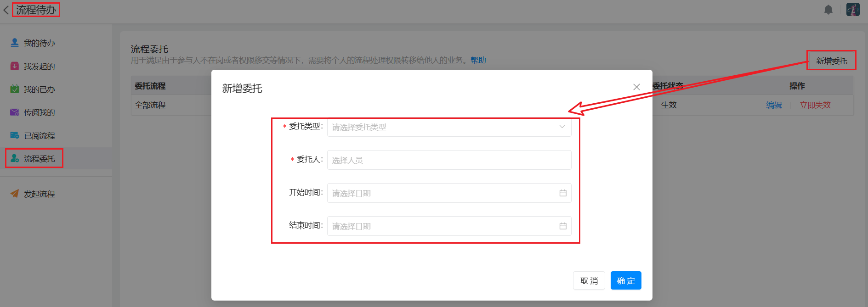Open calendar icon in 结束时间 field
Image resolution: width=868 pixels, height=307 pixels.
pos(562,226)
